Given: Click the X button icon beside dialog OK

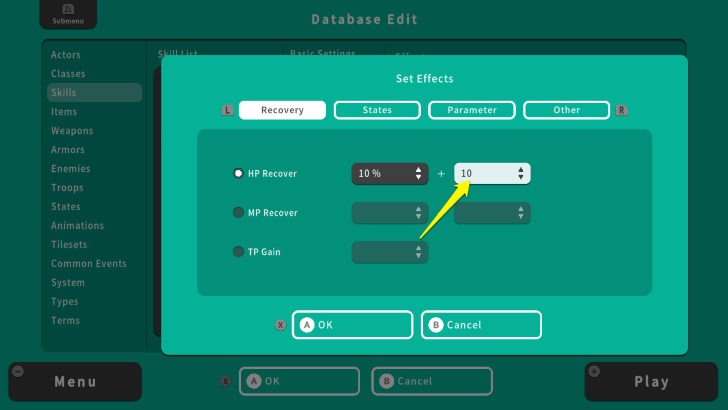Looking at the screenshot, I should click(x=280, y=325).
